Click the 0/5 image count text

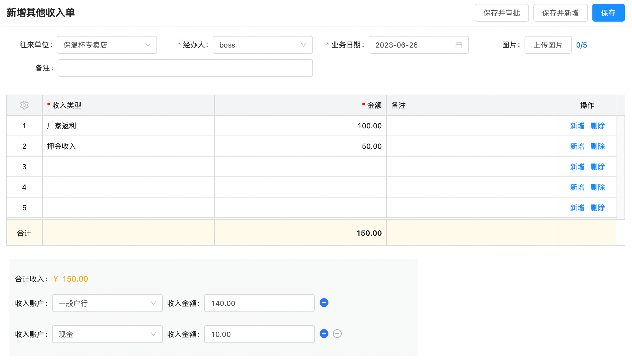pyautogui.click(x=582, y=45)
